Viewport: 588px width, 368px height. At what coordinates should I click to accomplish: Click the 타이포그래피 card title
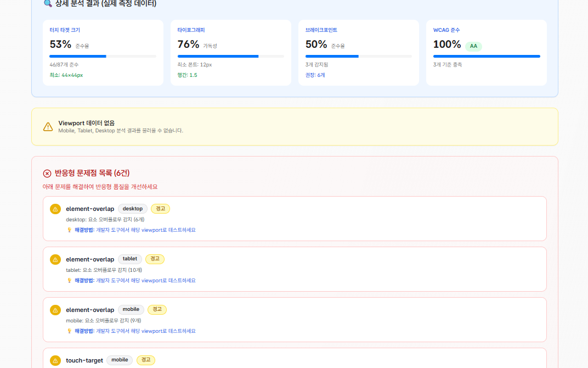click(191, 30)
